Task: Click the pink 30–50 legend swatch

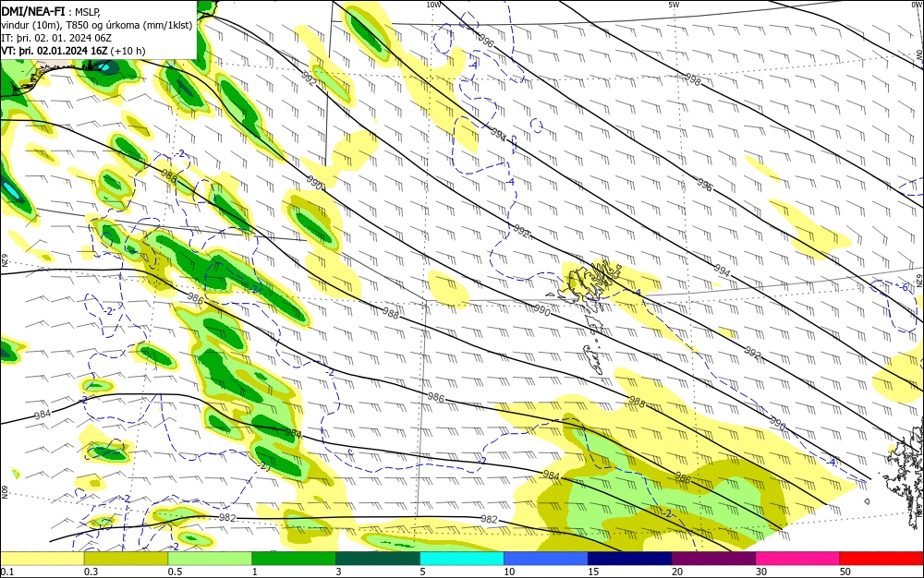Action: click(x=798, y=559)
